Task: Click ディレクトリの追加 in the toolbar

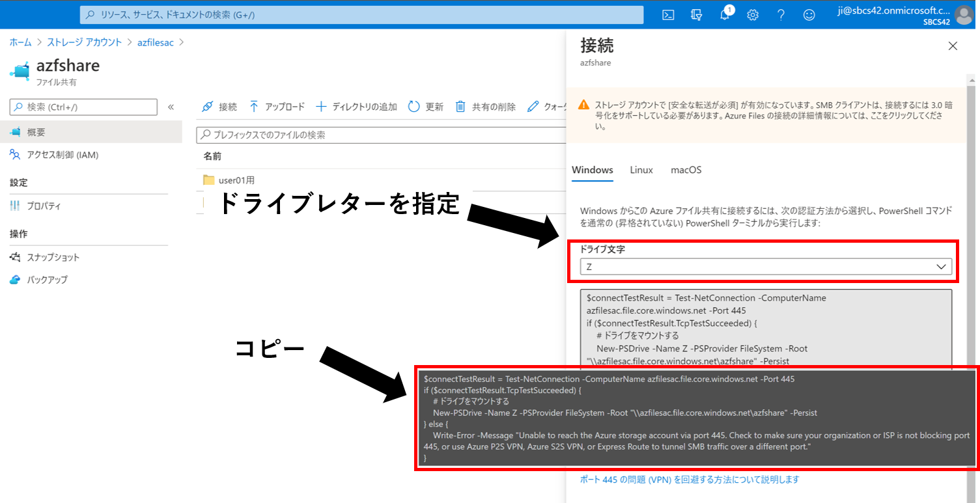Action: 356,107
